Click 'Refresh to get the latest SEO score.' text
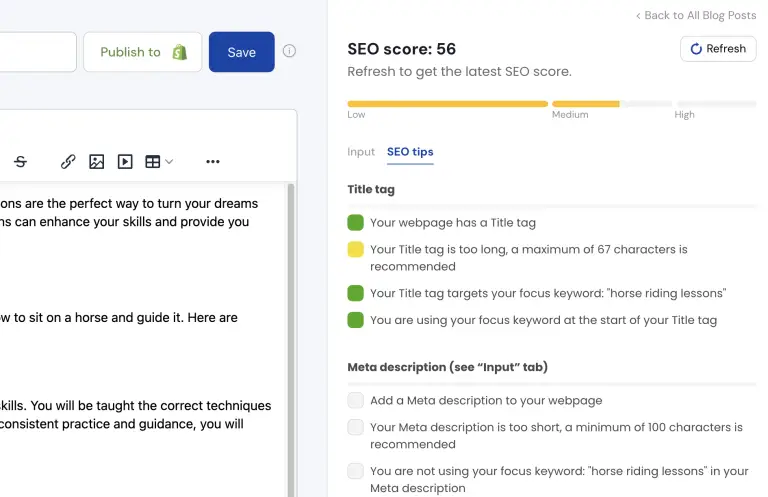 (x=459, y=71)
